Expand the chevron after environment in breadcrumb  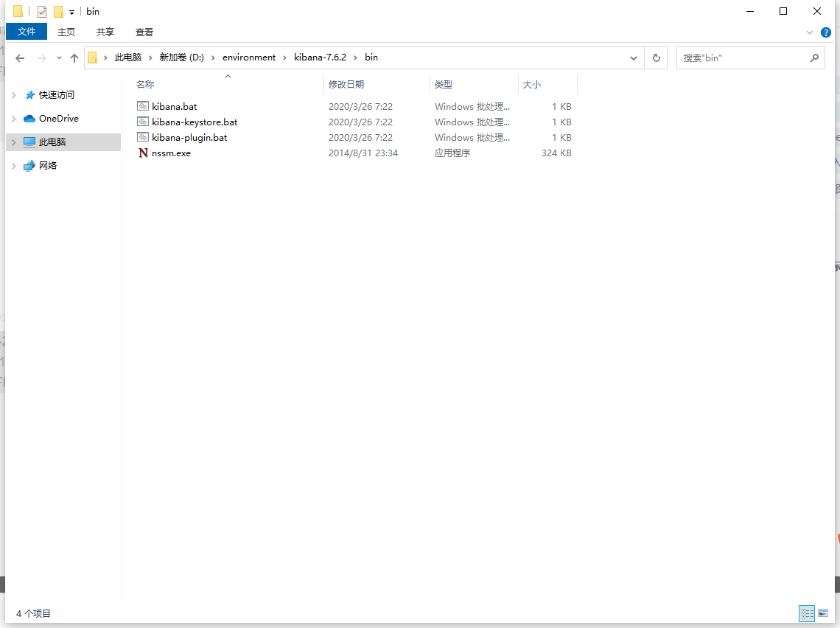coord(284,57)
